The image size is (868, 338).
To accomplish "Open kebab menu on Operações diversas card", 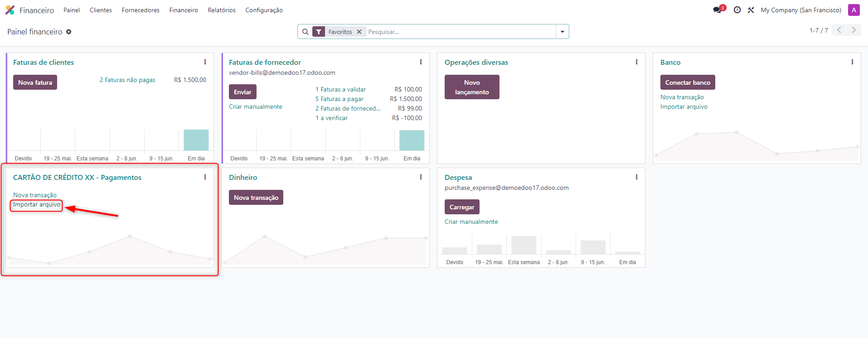I will pyautogui.click(x=636, y=62).
